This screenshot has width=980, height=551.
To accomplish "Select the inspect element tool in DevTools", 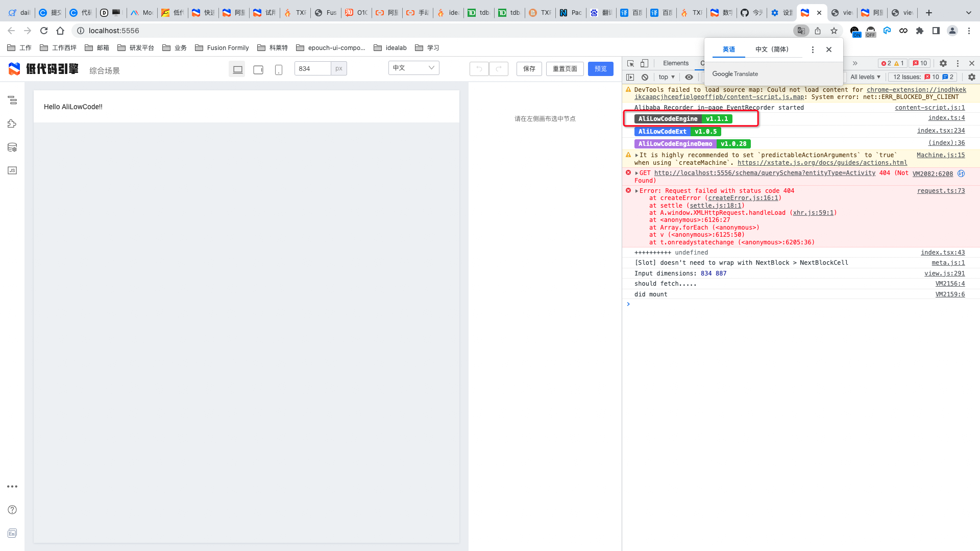I will [x=631, y=63].
